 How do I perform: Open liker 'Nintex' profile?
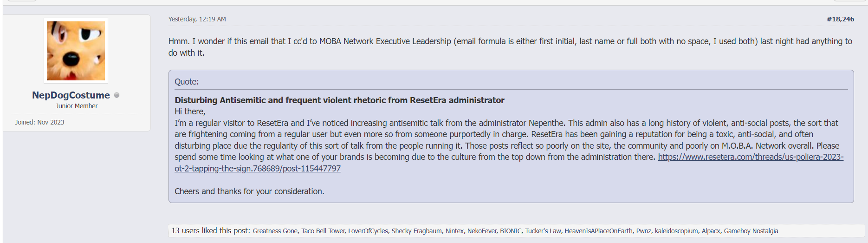(454, 231)
